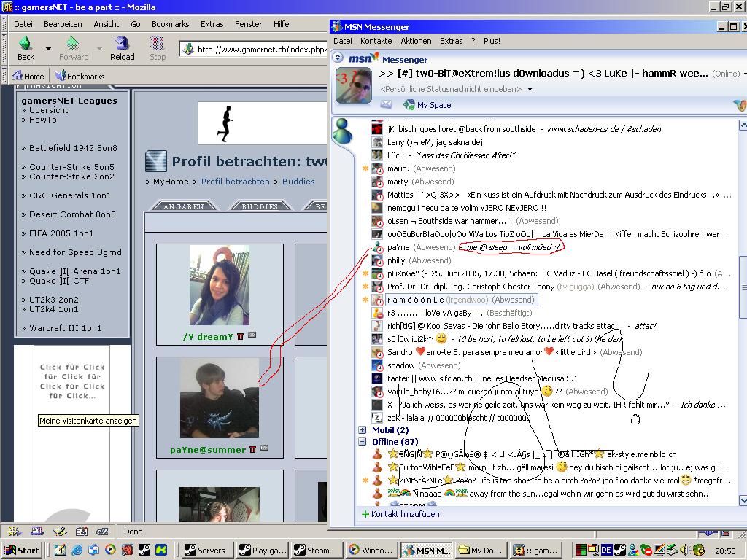The image size is (747, 560).
Task: Open the Aktionen menu in MSN Messenger
Action: coord(416,41)
